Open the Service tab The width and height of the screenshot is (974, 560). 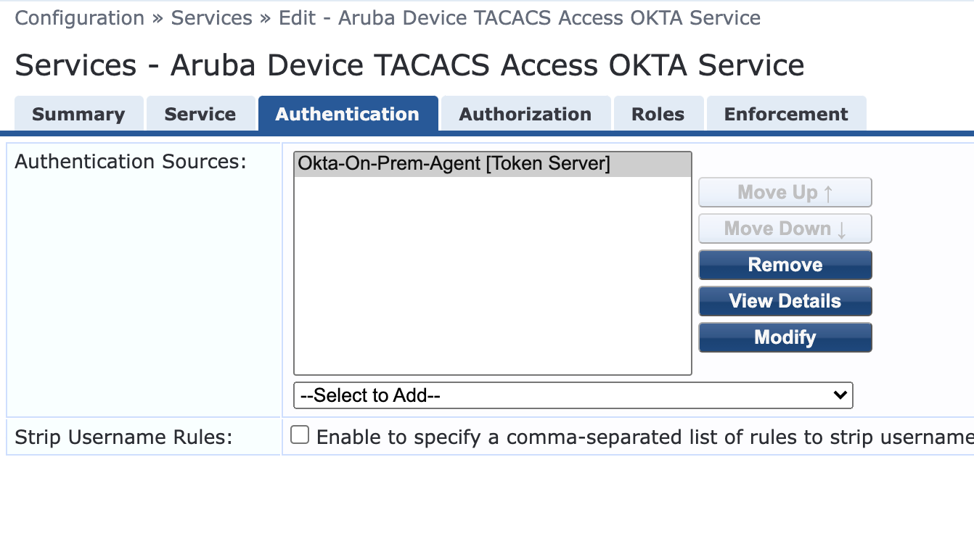(x=201, y=114)
